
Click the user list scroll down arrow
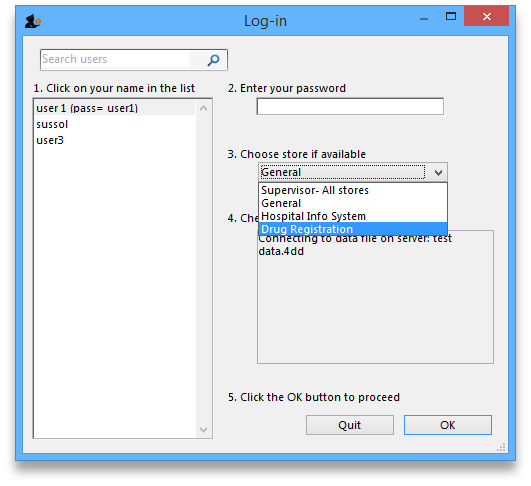coord(204,430)
